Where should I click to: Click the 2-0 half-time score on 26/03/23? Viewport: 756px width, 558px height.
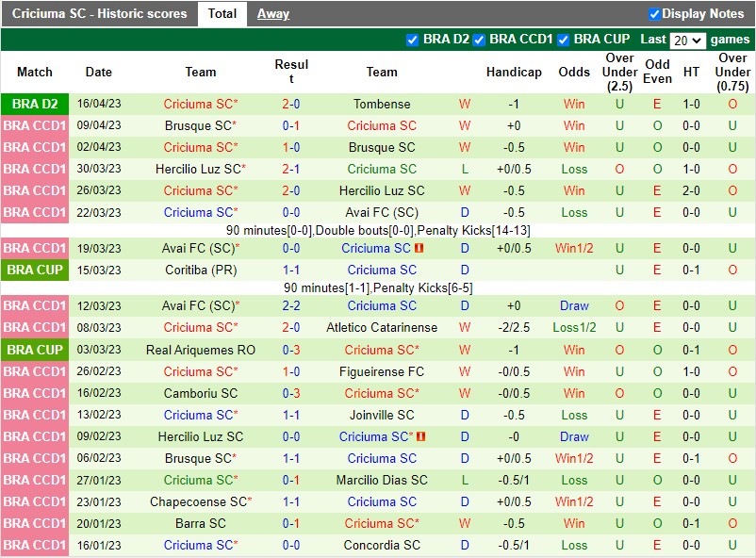[x=691, y=191]
